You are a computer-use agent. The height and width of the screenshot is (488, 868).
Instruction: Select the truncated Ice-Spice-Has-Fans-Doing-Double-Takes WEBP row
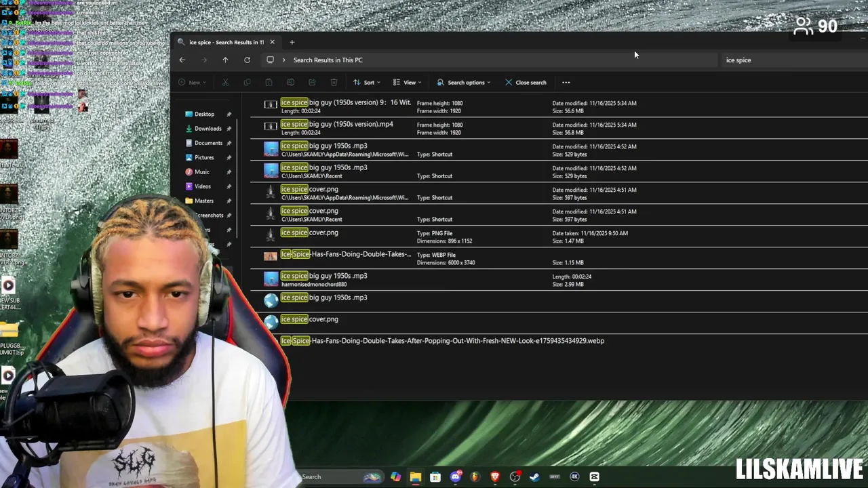(x=559, y=258)
